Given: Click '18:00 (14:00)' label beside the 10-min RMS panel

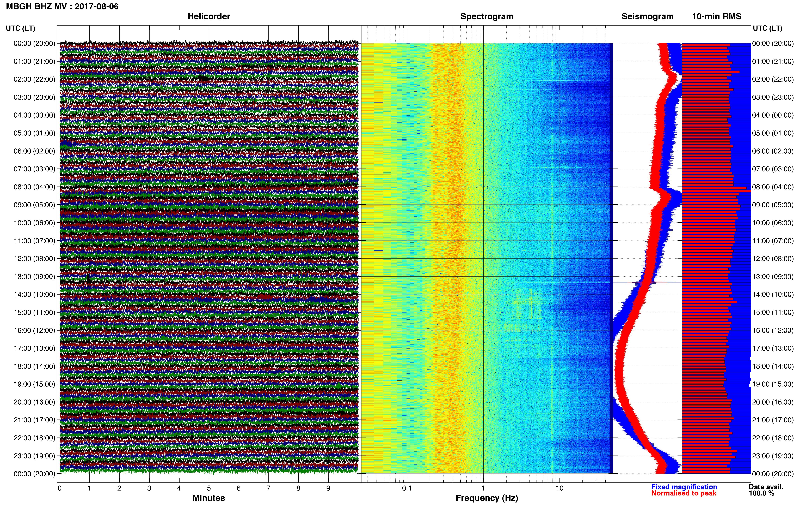Looking at the screenshot, I should pos(773,366).
